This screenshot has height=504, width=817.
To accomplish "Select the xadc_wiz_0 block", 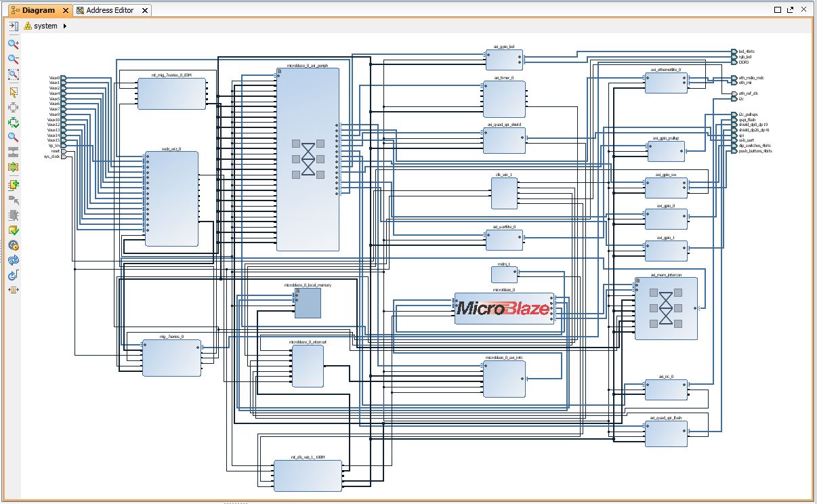I will click(x=171, y=198).
